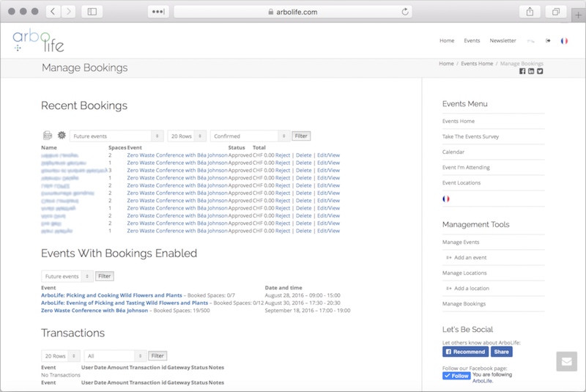Open the ArboLife link after 'You are following'
The height and width of the screenshot is (392, 586).
(x=483, y=381)
